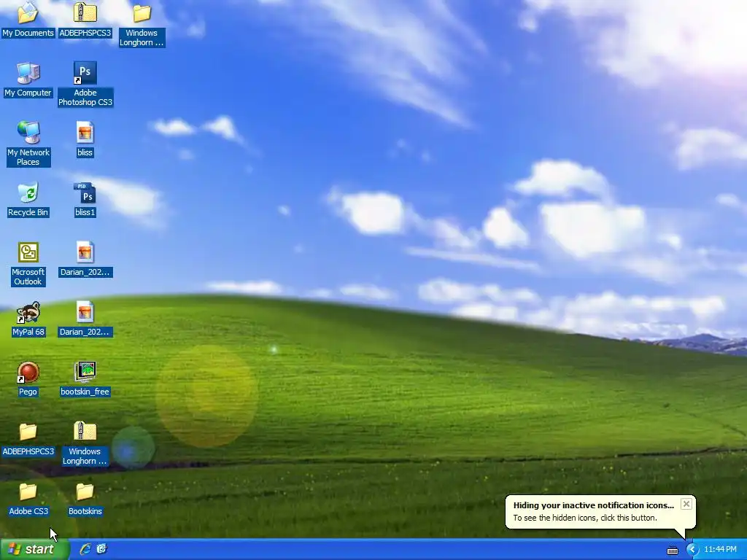The image size is (747, 560).
Task: Click the 'Hiding your inactive notification icons' balloon
Action: pos(600,512)
